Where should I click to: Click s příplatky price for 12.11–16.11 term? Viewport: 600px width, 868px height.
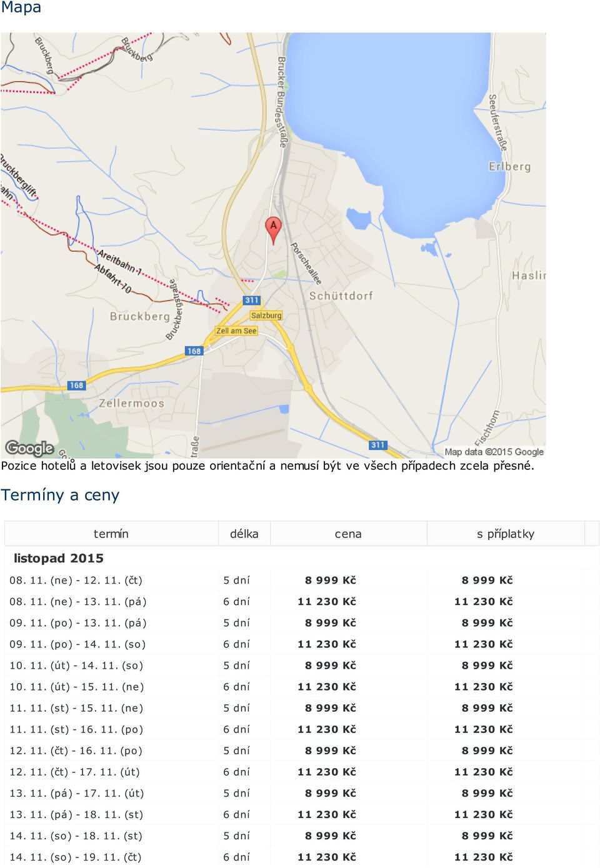487,751
